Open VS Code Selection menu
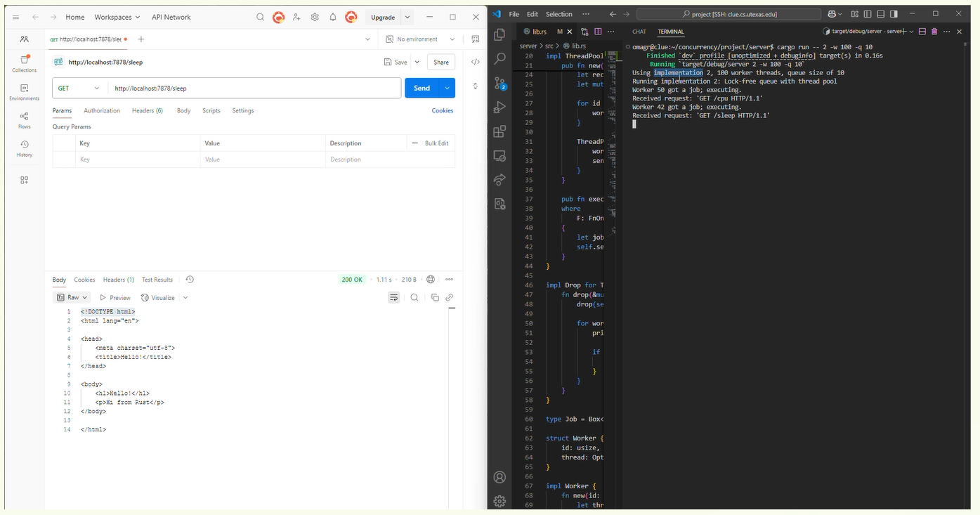Screen dimensions: 980x515 559,14
